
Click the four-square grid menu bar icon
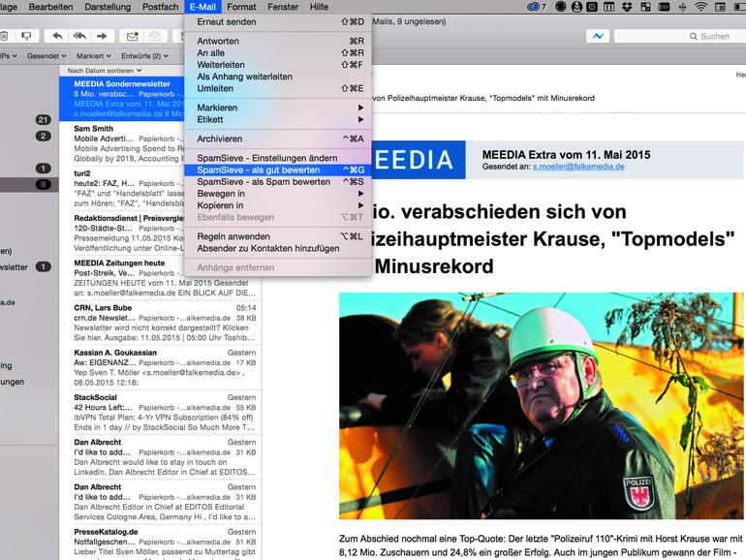[645, 7]
